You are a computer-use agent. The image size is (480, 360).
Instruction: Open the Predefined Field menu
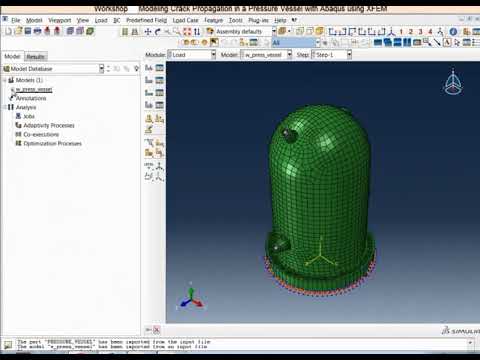pyautogui.click(x=146, y=20)
